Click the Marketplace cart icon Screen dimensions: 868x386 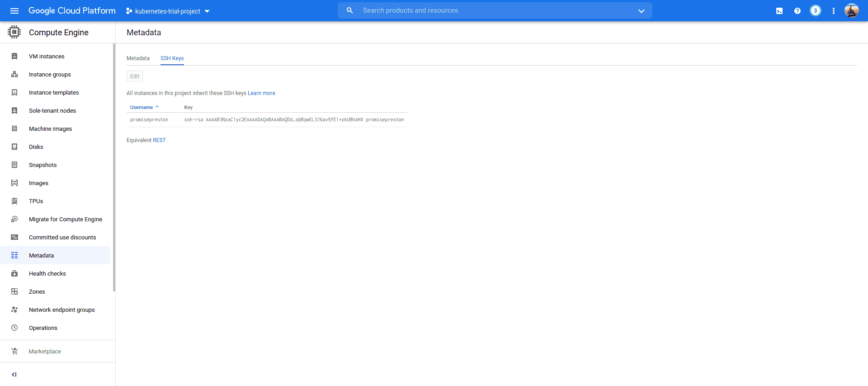click(x=14, y=351)
